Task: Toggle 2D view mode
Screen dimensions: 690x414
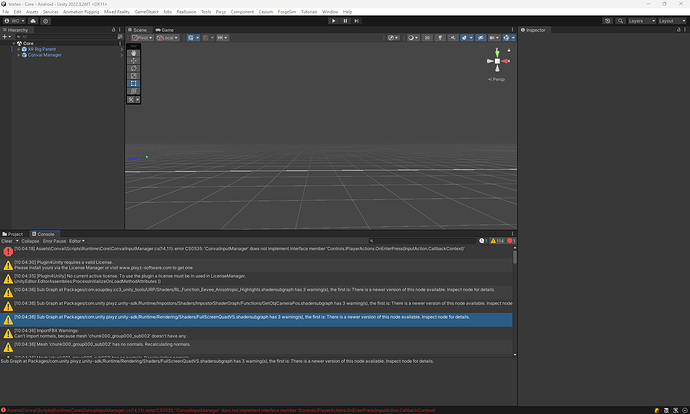Action: [x=427, y=38]
